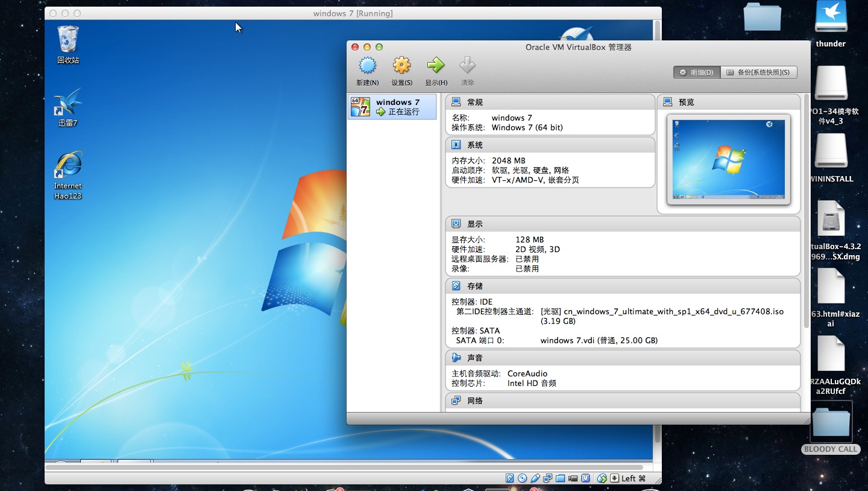The height and width of the screenshot is (491, 868).
Task: Click the Display (显示) monitor icon
Action: point(456,224)
